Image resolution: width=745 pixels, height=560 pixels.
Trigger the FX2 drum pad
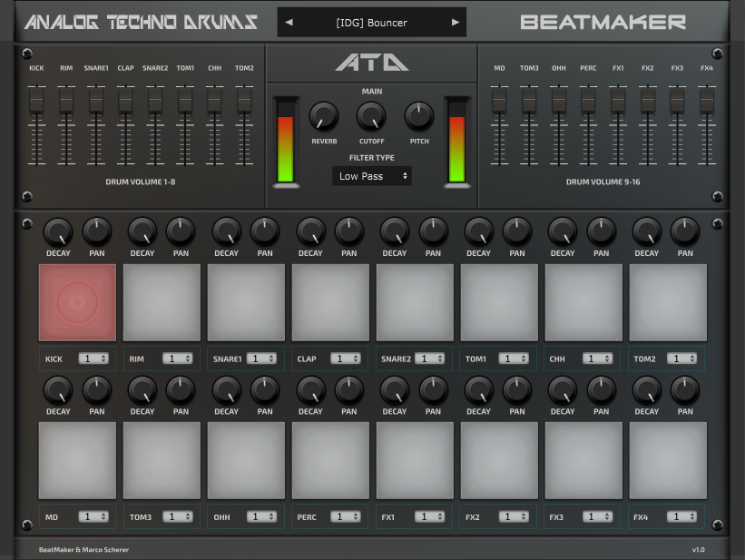499,460
